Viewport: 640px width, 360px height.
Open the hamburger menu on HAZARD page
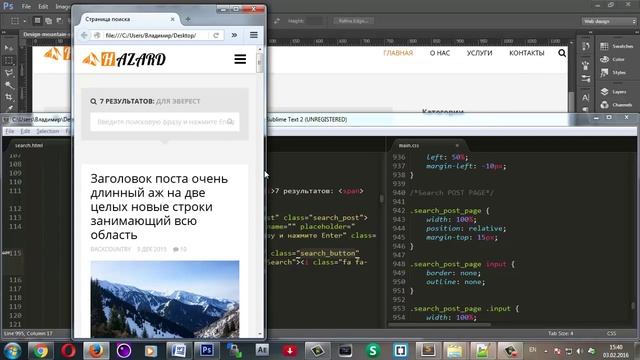point(240,59)
